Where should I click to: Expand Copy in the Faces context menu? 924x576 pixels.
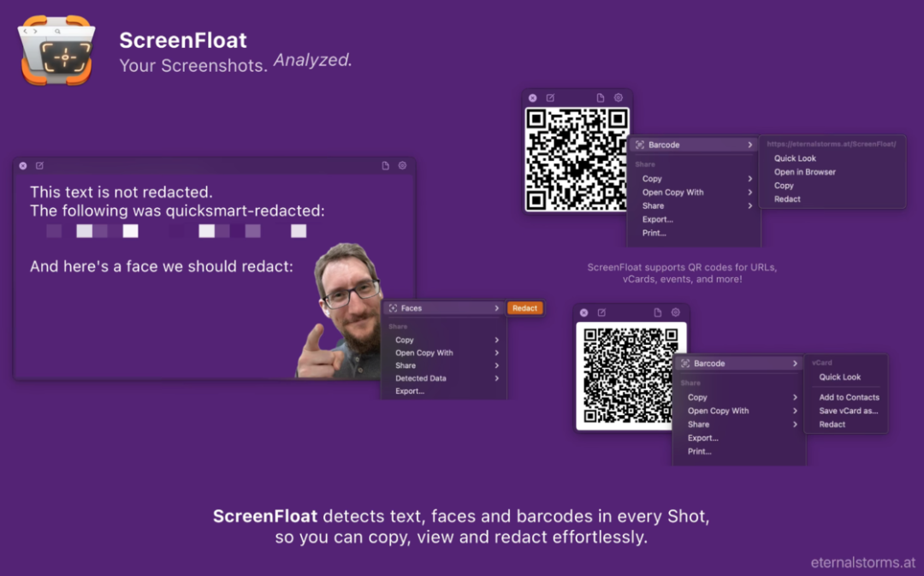point(444,340)
